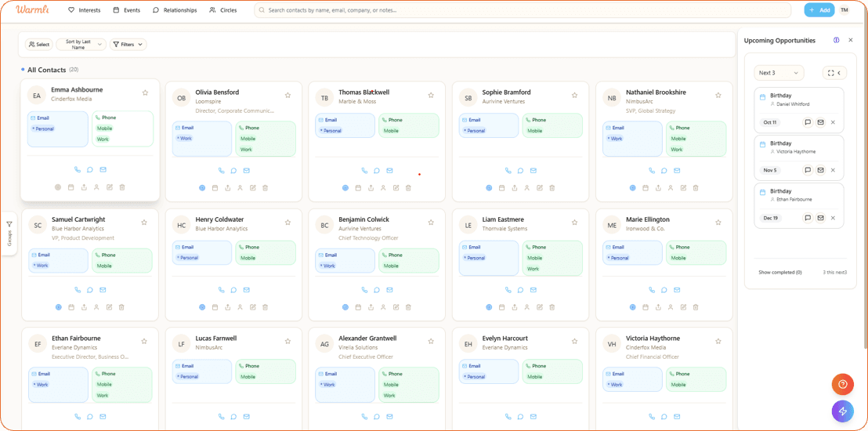Toggle the star on Liam Eastmere's card

[574, 222]
